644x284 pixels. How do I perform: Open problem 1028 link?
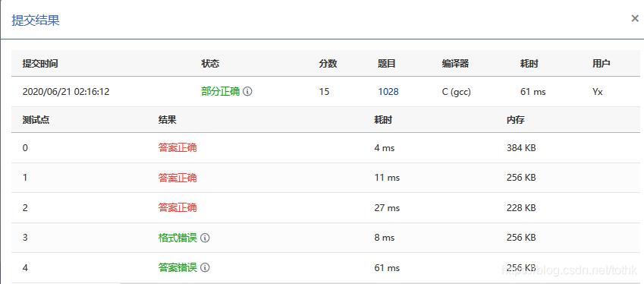[388, 92]
